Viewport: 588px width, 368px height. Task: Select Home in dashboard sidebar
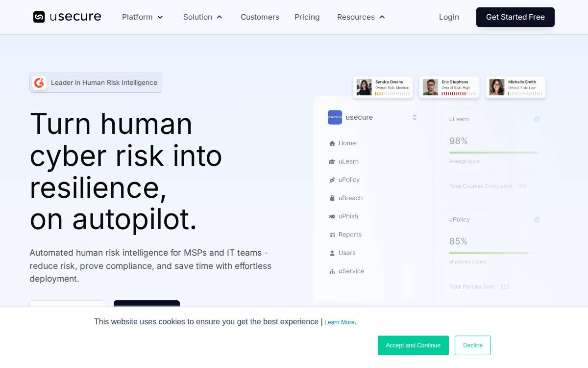347,143
